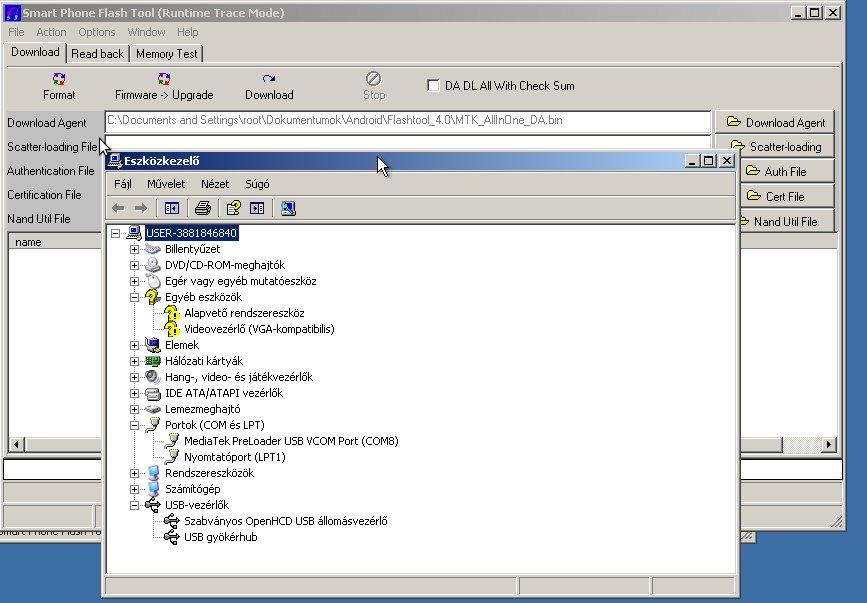This screenshot has height=603, width=867.
Task: Click warning icon of Videovezérlő
Action: [172, 329]
